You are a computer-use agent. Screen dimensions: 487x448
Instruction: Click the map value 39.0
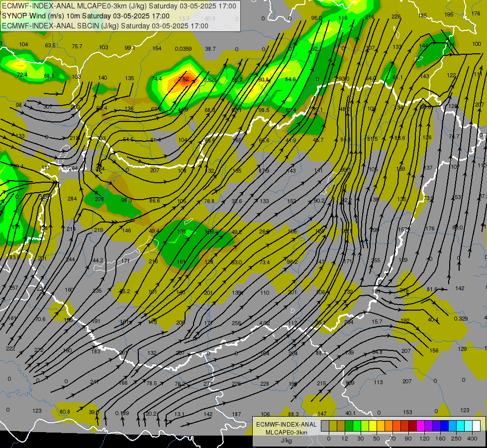94,412
